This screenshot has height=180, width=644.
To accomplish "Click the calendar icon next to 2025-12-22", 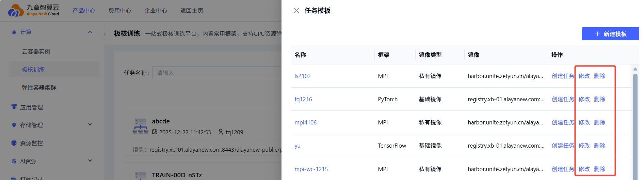I will click(155, 132).
